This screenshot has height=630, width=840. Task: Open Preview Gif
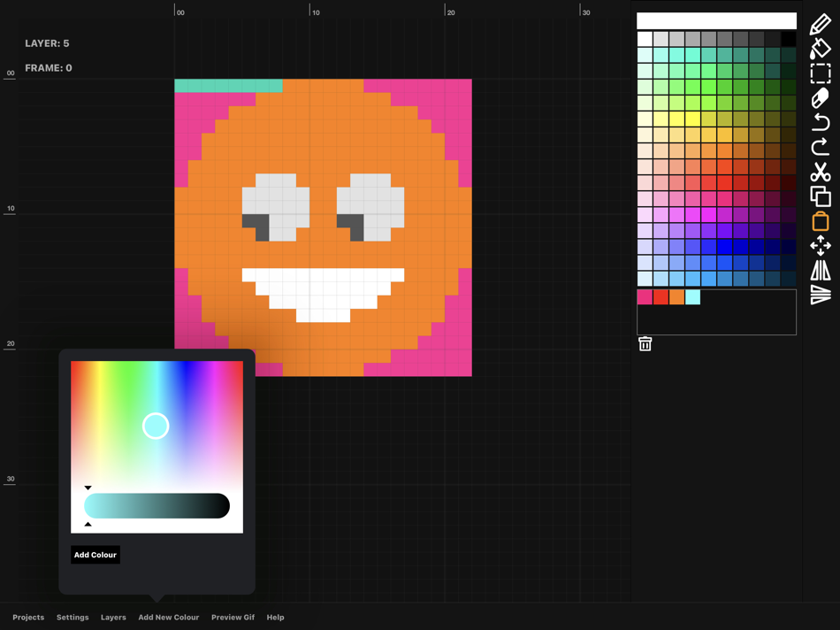click(233, 617)
